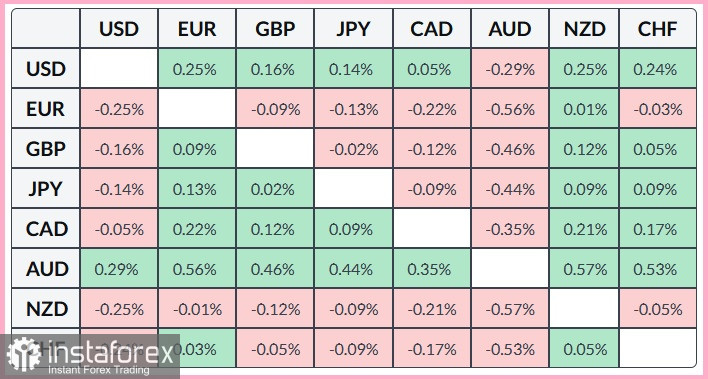This screenshot has height=379, width=708.
Task: Click the USD/EUR 0.25% cell
Action: [x=197, y=69]
